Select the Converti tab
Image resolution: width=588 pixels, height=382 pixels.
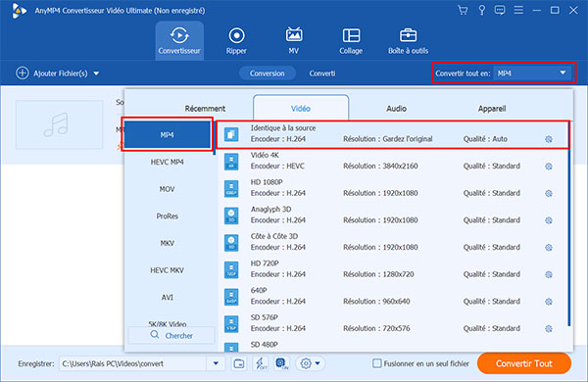coord(322,73)
